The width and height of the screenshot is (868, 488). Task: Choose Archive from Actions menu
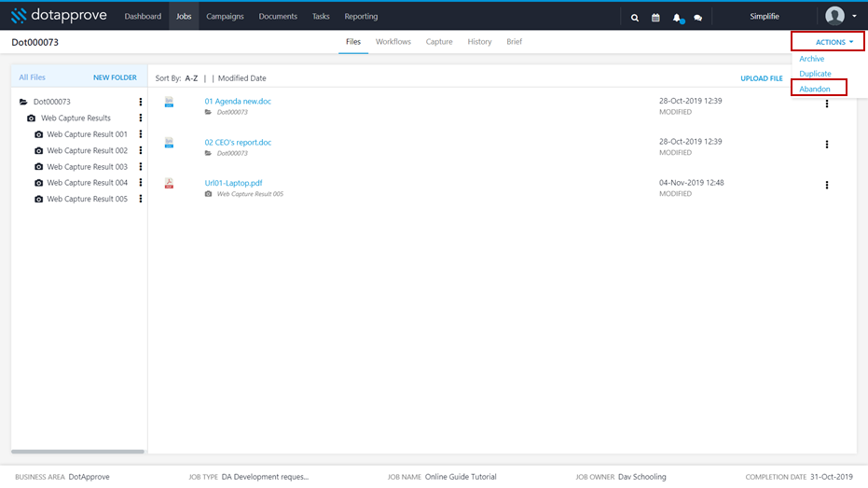tap(811, 59)
